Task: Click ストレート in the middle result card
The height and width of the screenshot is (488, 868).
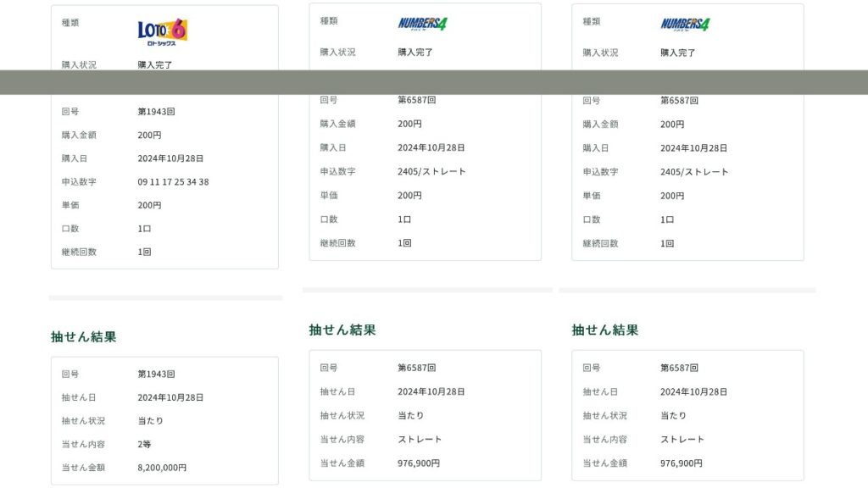Action: (420, 440)
